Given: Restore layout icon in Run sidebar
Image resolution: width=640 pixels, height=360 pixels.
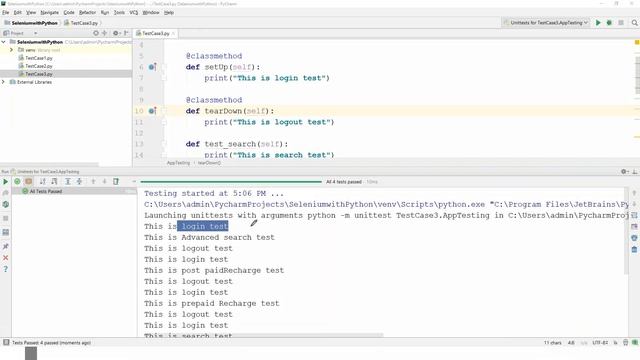Looking at the screenshot, I should pos(6,232).
